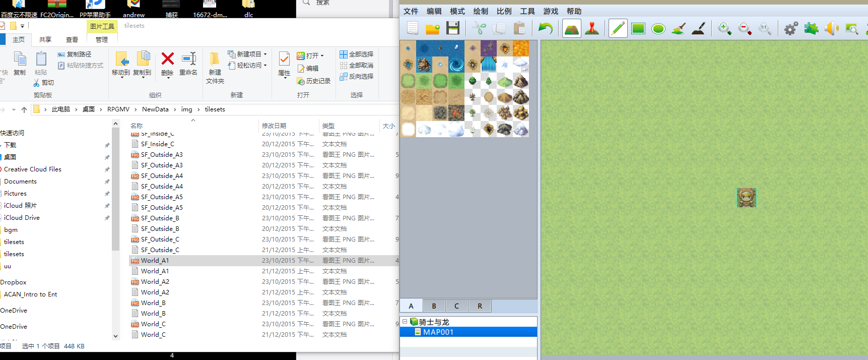
Task: Click the 全部选择 button
Action: click(357, 54)
